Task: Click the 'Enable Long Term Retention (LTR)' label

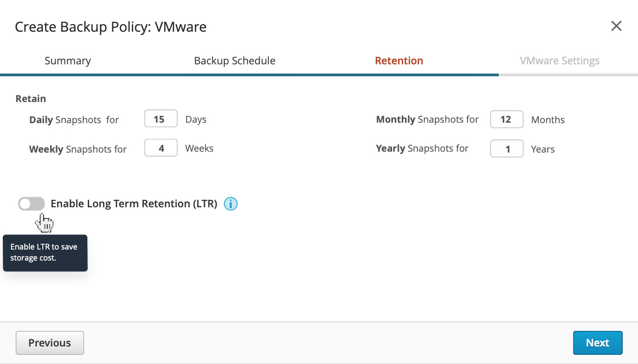Action: click(134, 204)
